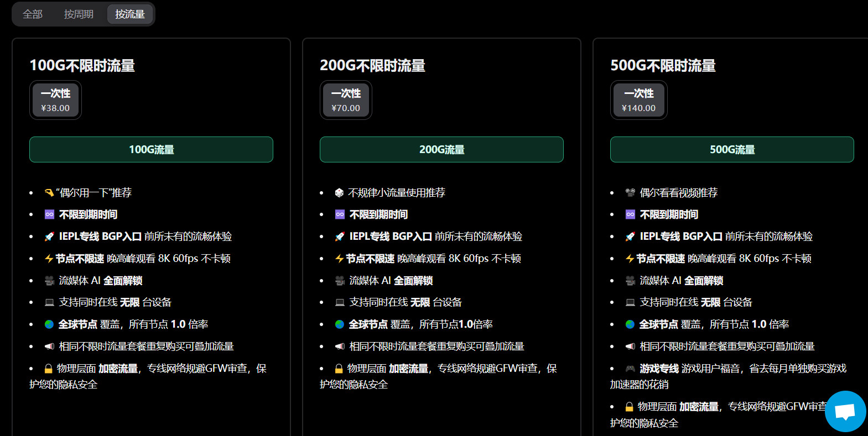Switch to the 按周期 tab
868x436 pixels.
(x=79, y=14)
